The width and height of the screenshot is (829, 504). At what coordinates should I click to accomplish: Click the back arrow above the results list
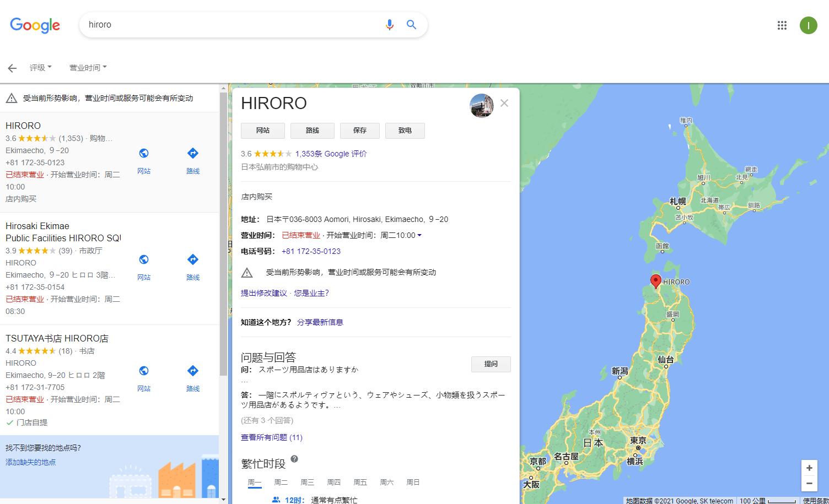tap(12, 68)
